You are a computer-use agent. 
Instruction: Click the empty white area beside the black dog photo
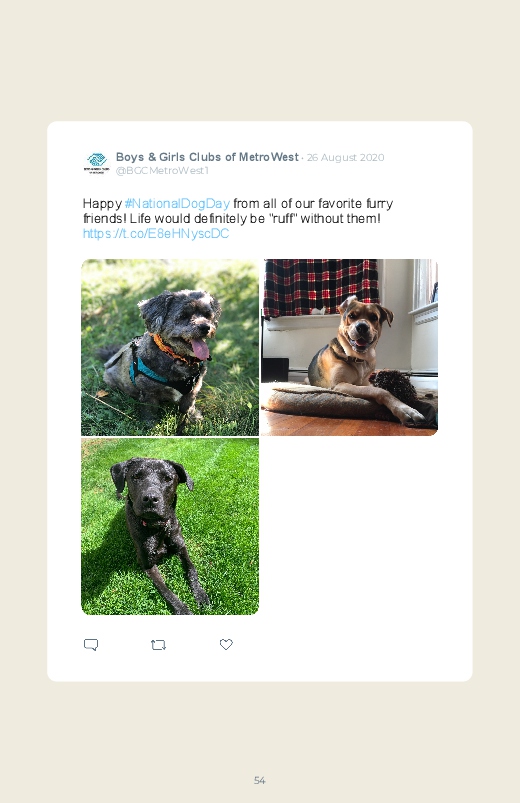[x=349, y=526]
